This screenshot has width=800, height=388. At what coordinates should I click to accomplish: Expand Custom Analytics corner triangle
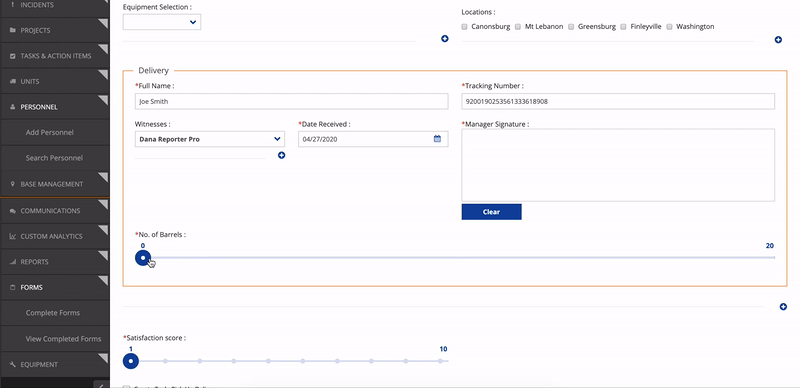(105, 229)
